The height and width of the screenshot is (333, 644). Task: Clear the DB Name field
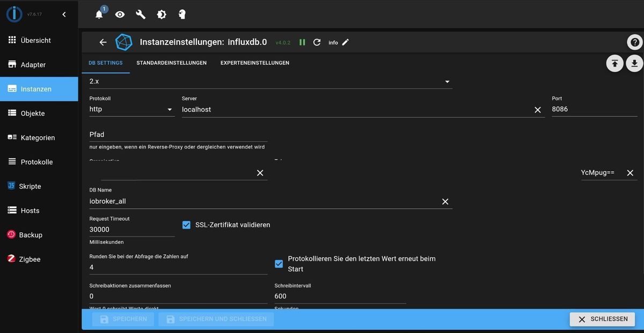(x=445, y=202)
